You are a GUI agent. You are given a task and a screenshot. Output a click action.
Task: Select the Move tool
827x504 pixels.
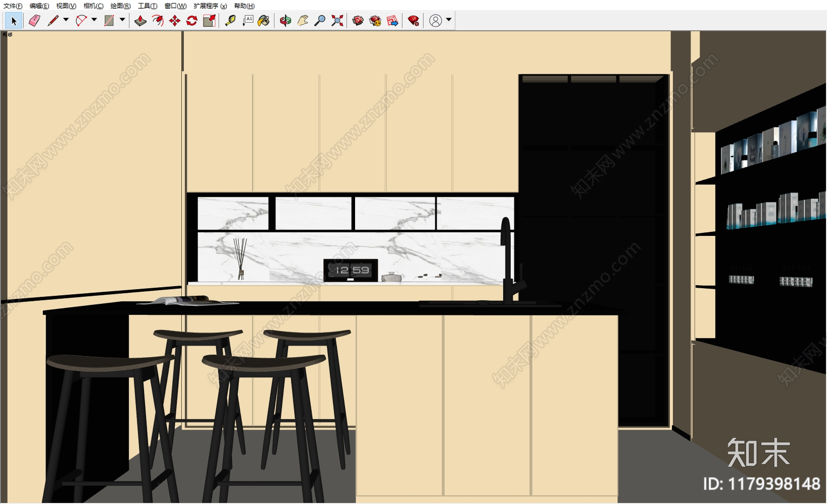175,21
